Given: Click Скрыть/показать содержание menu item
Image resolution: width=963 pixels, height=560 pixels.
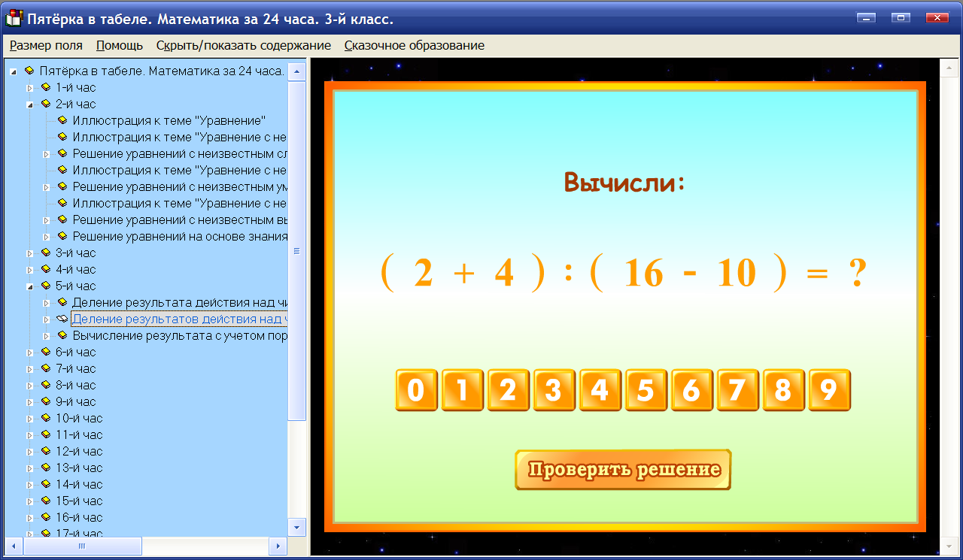Looking at the screenshot, I should (x=244, y=45).
